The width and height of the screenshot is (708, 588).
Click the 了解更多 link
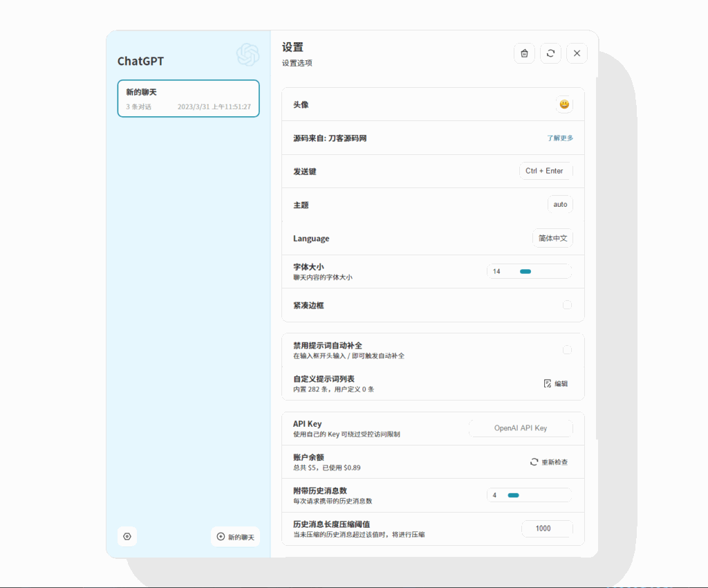pos(560,138)
